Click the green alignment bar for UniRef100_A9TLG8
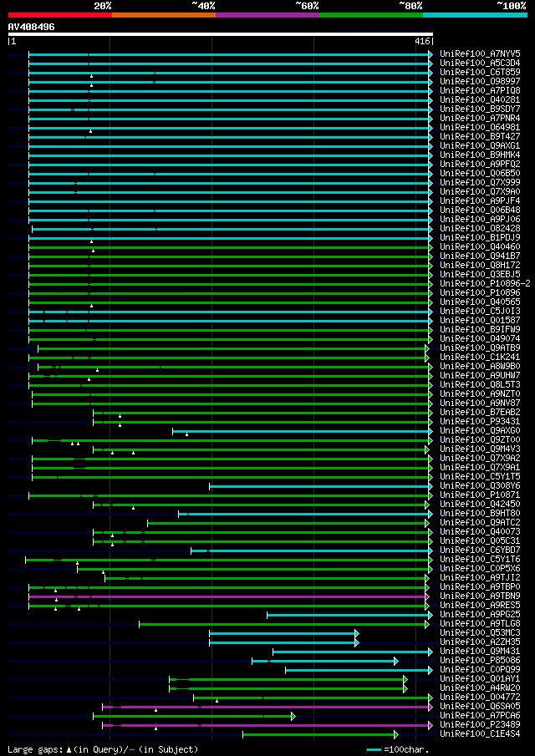535x756 pixels. pos(283,624)
